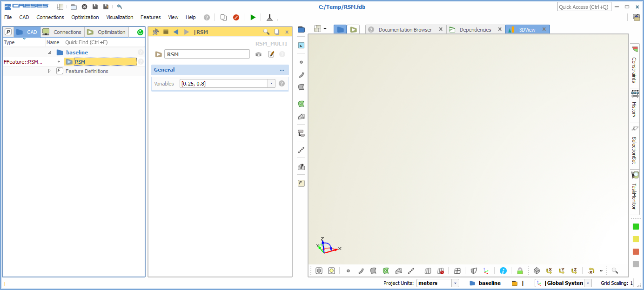Viewport: 644px width, 290px height.
Task: Toggle the visibility eye icon beside RSM name
Action: 258,54
